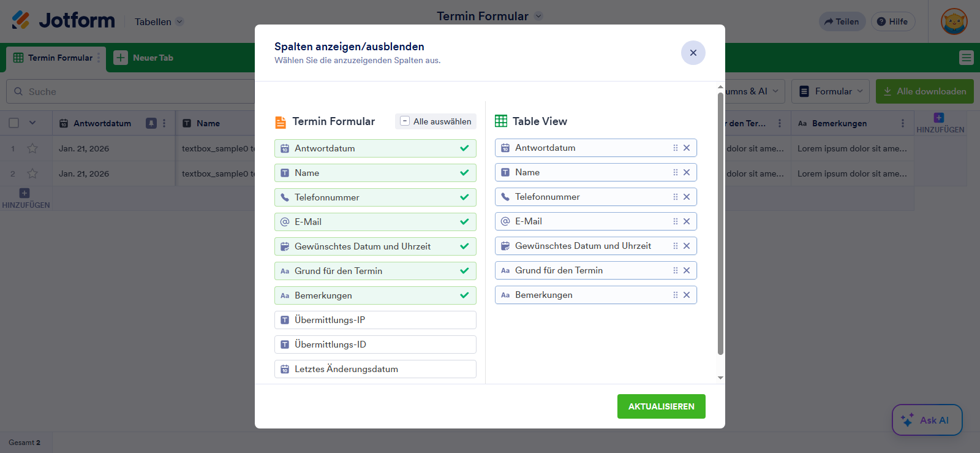The width and height of the screenshot is (980, 453).
Task: Click the user avatar icon
Action: point(954,21)
